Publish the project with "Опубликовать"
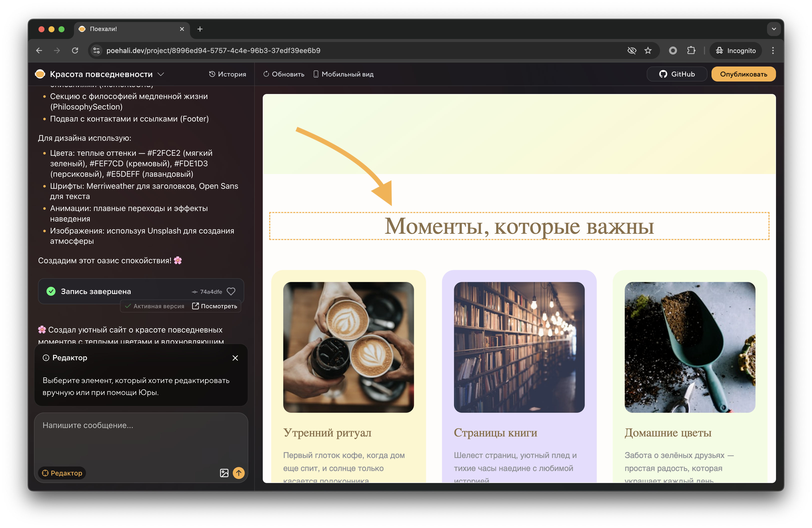 743,74
